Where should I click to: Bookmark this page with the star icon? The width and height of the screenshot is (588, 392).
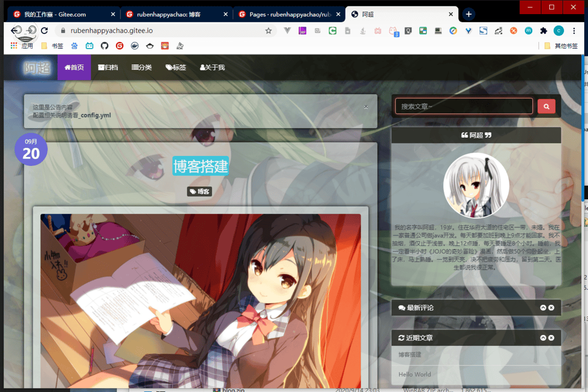click(269, 31)
